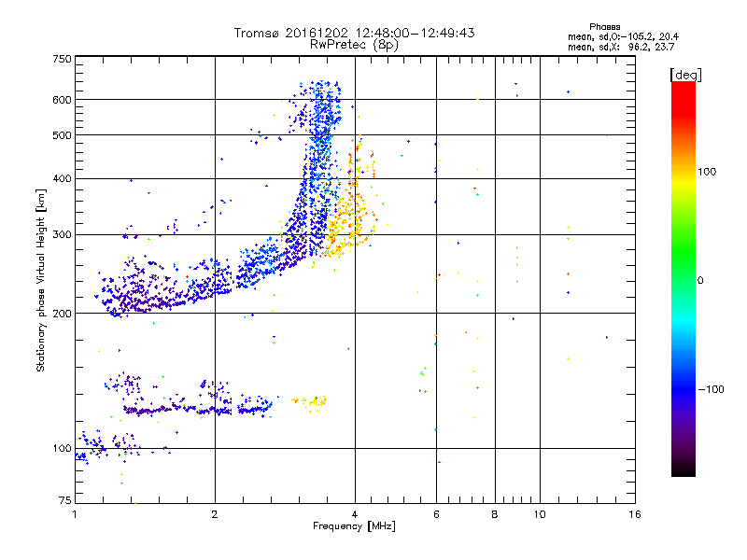This screenshot has height=560, width=747.
Task: Click the y-axis tick label '400'
Action: tap(62, 179)
